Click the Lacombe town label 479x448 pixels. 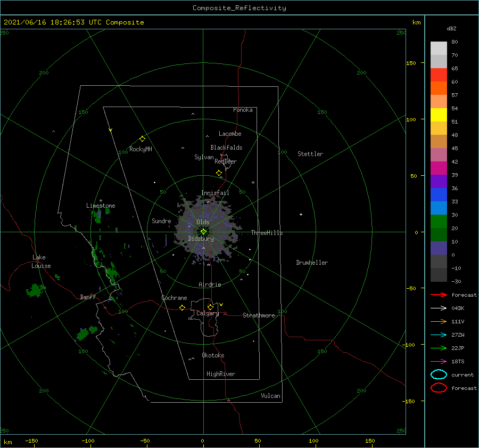coord(230,134)
